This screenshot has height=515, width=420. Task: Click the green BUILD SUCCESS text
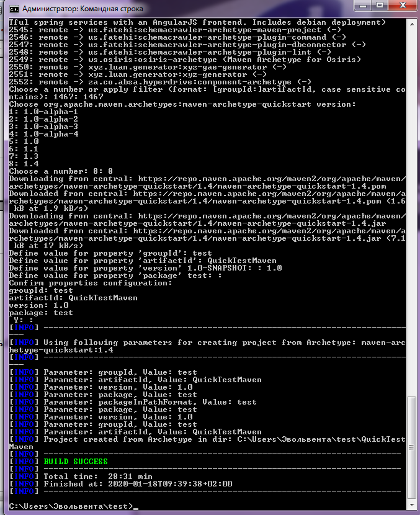coord(76,462)
